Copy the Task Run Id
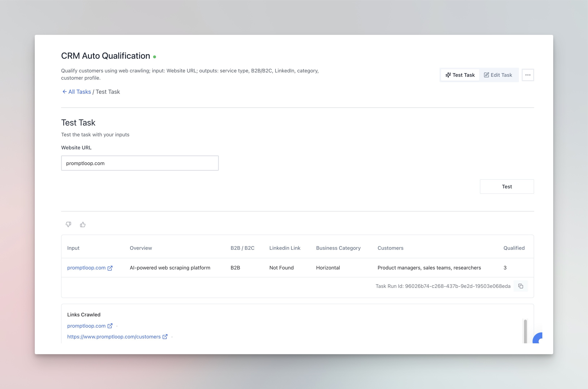Screen dimensions: 588x389 521,286
